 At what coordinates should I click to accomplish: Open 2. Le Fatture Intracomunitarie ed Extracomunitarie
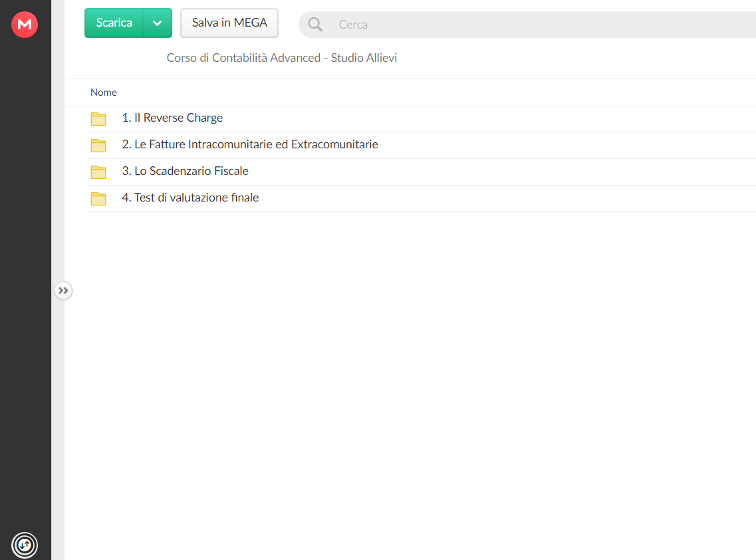[x=250, y=144]
